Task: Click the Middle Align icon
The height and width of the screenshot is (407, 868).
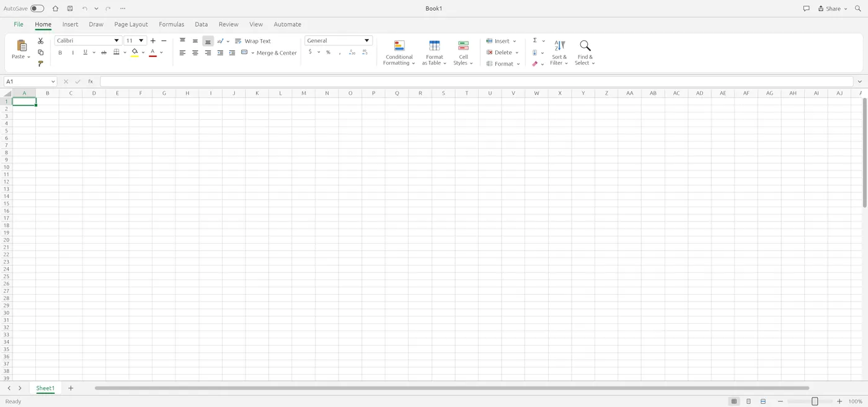Action: pyautogui.click(x=195, y=41)
